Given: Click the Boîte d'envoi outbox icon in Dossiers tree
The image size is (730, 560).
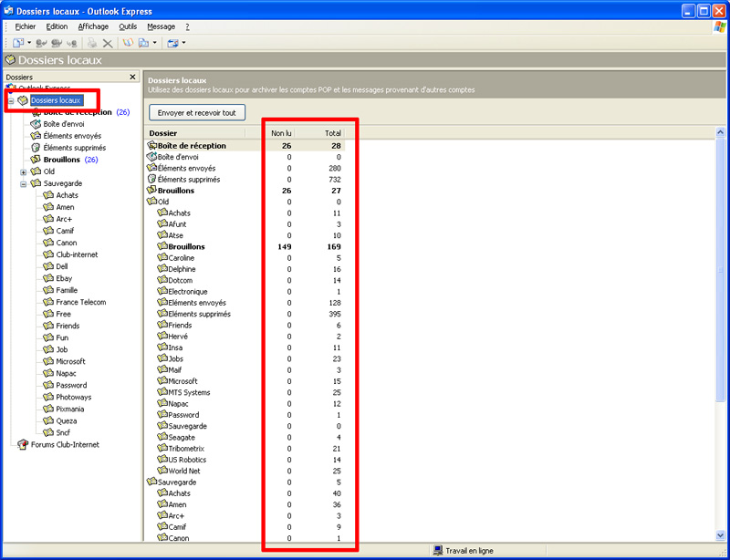Looking at the screenshot, I should [36, 124].
